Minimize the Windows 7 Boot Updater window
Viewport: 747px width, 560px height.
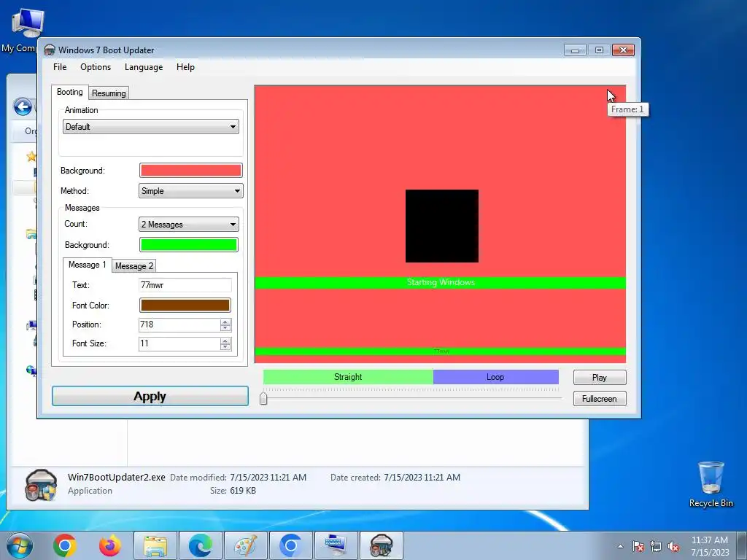pos(575,50)
